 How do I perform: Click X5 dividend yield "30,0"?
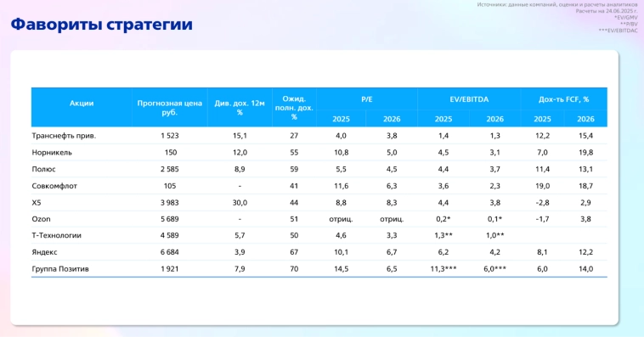point(240,203)
